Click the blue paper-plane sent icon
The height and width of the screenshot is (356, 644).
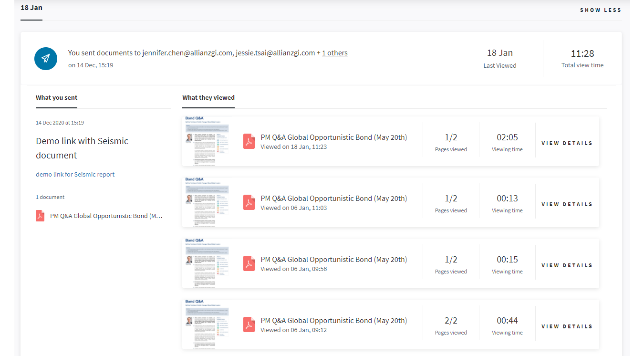46,58
